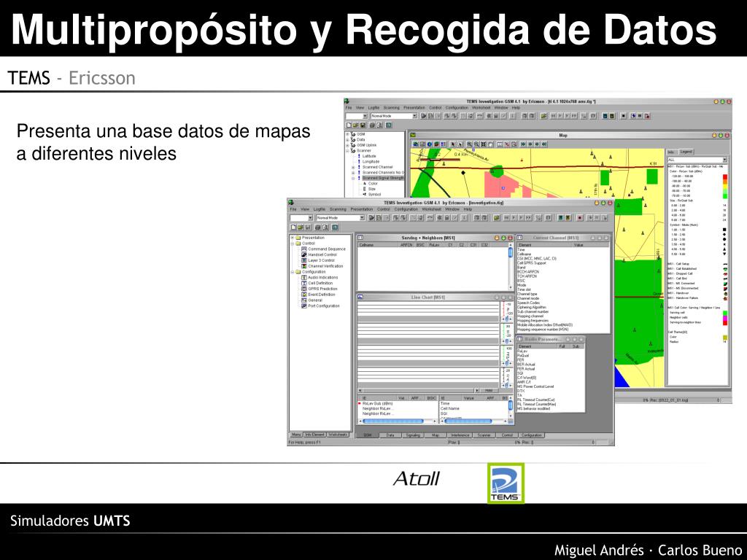Collapse the Configuration folder in navigator tree
747x560 pixels.
pyautogui.click(x=293, y=272)
